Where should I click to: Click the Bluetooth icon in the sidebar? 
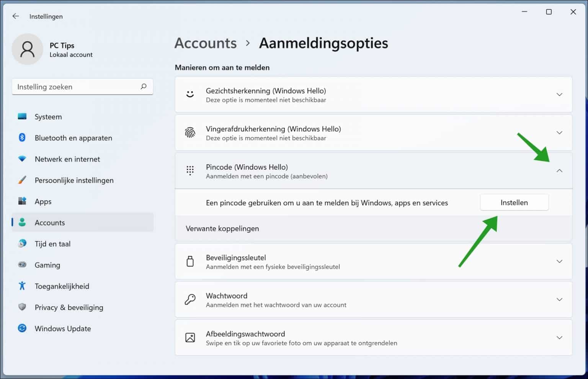pyautogui.click(x=22, y=138)
